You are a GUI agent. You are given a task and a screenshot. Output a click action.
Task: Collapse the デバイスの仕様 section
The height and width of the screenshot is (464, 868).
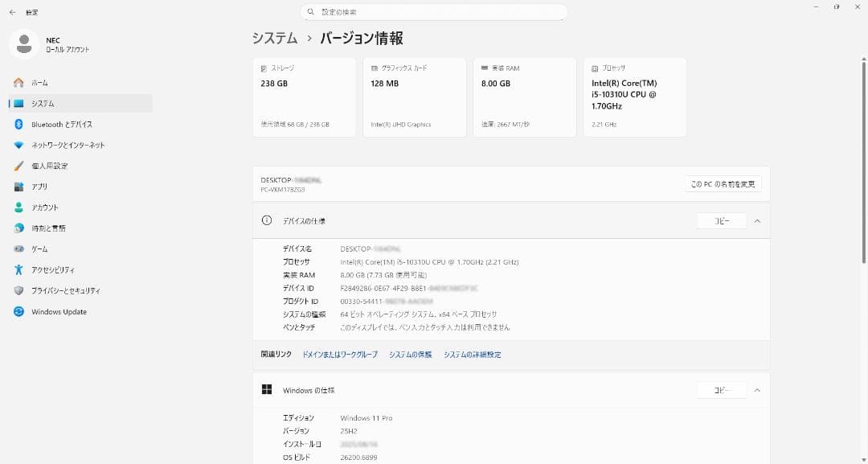756,220
